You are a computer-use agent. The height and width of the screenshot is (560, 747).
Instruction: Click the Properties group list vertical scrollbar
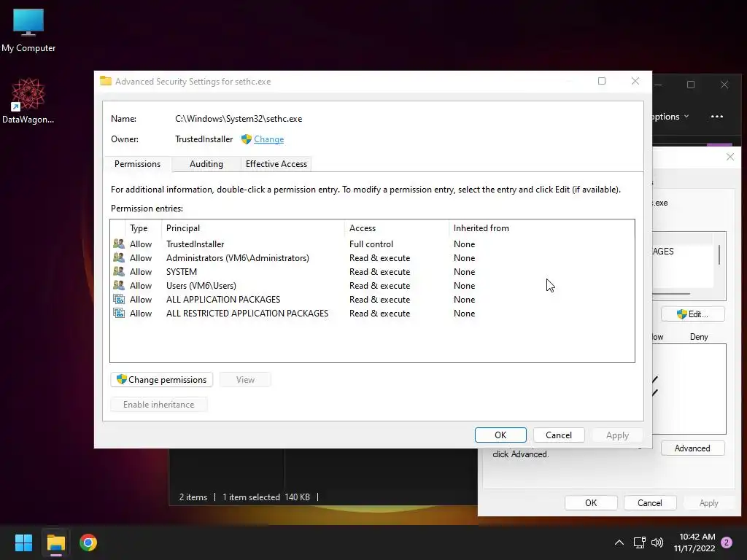pos(719,254)
